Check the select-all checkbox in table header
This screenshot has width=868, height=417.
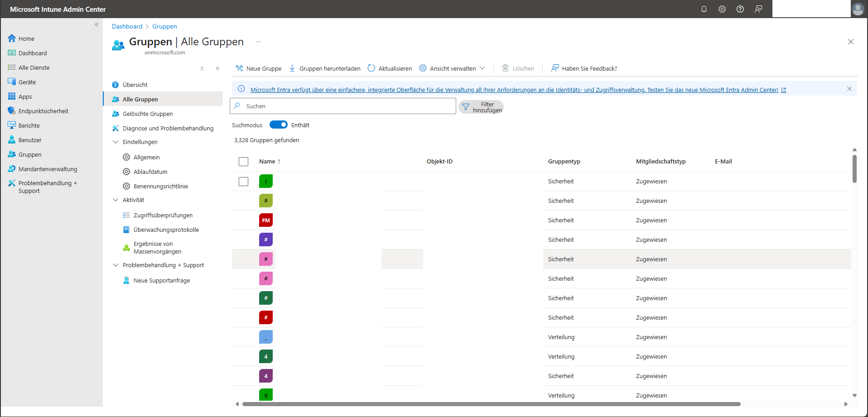point(243,162)
